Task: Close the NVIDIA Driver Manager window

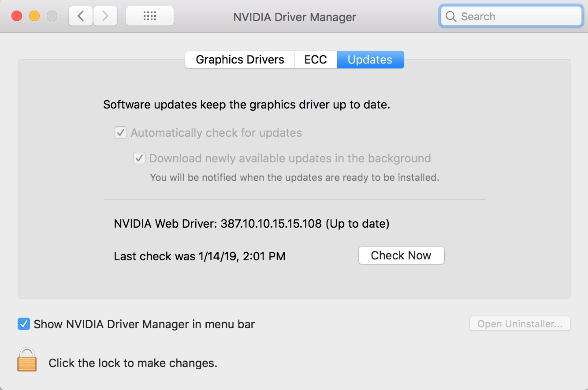Action: click(17, 16)
